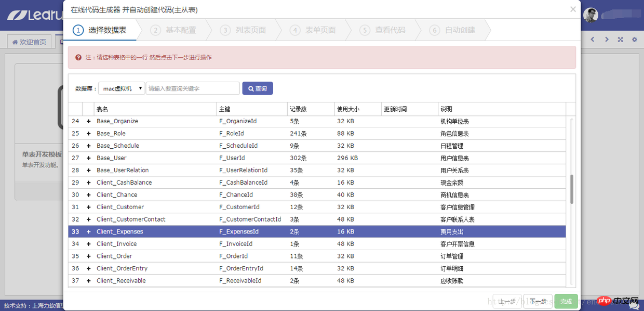Expand the Base_User row plus icon
The image size is (644, 311).
88,158
